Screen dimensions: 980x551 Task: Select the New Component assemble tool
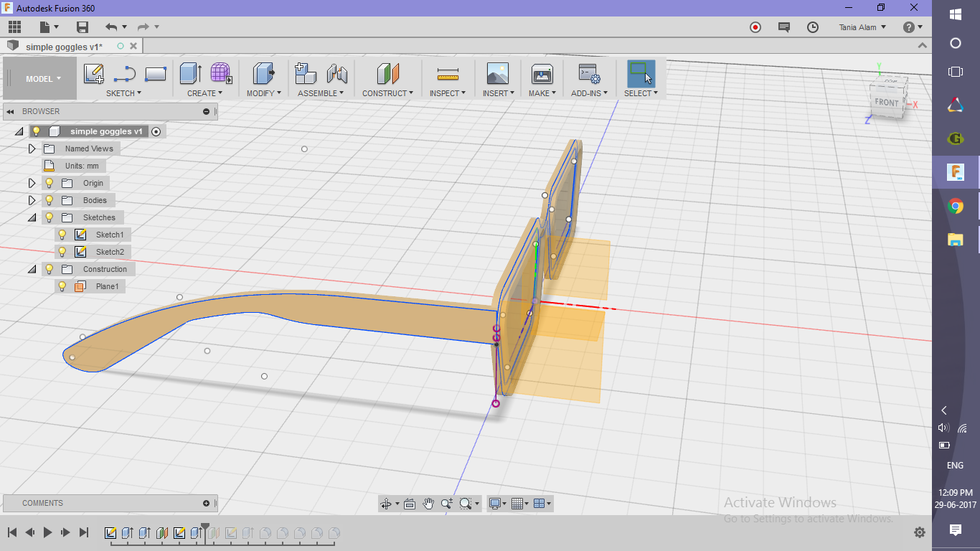click(306, 73)
